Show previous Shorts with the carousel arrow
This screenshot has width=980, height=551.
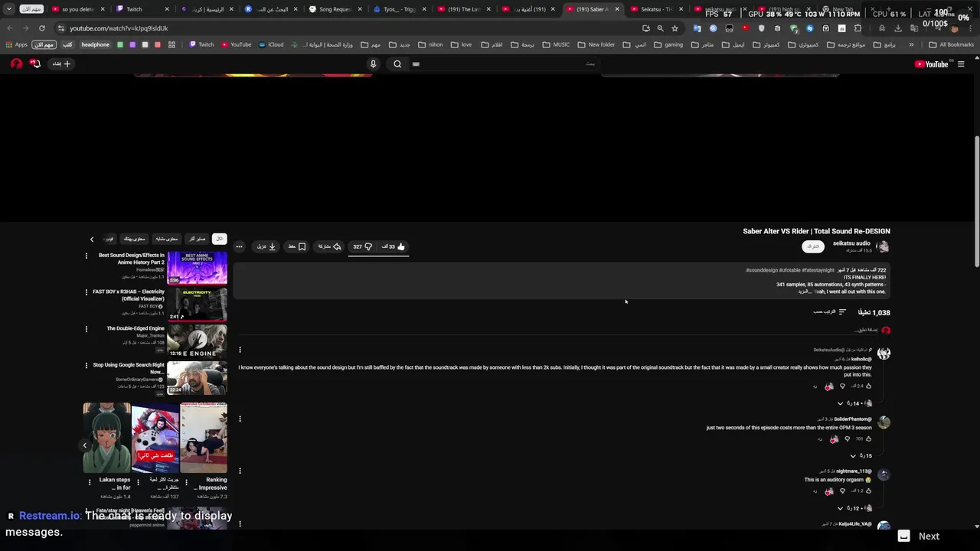click(85, 445)
